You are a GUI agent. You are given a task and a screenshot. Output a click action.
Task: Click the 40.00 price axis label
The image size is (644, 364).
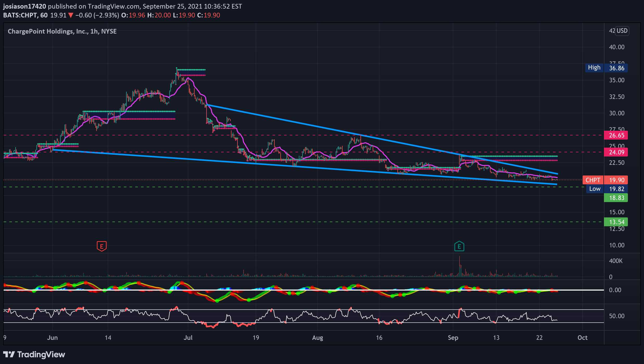(x=617, y=47)
